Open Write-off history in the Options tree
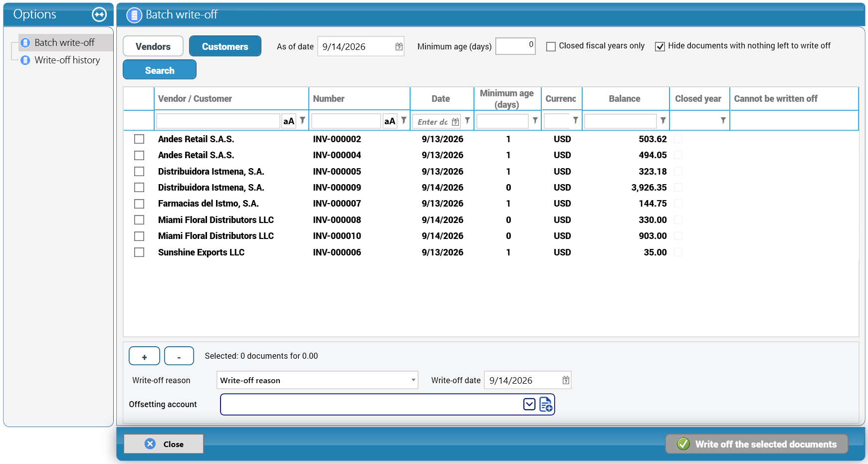The width and height of the screenshot is (868, 464). 67,60
